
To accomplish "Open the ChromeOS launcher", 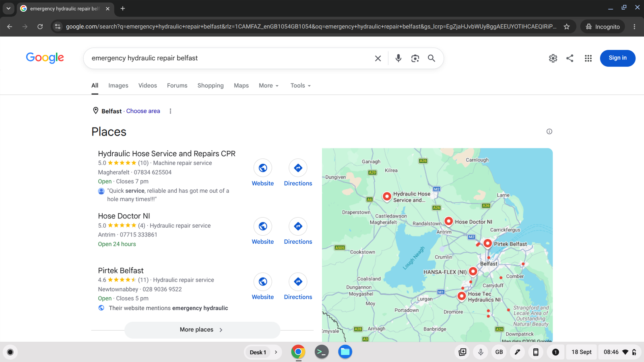I will pyautogui.click(x=10, y=352).
